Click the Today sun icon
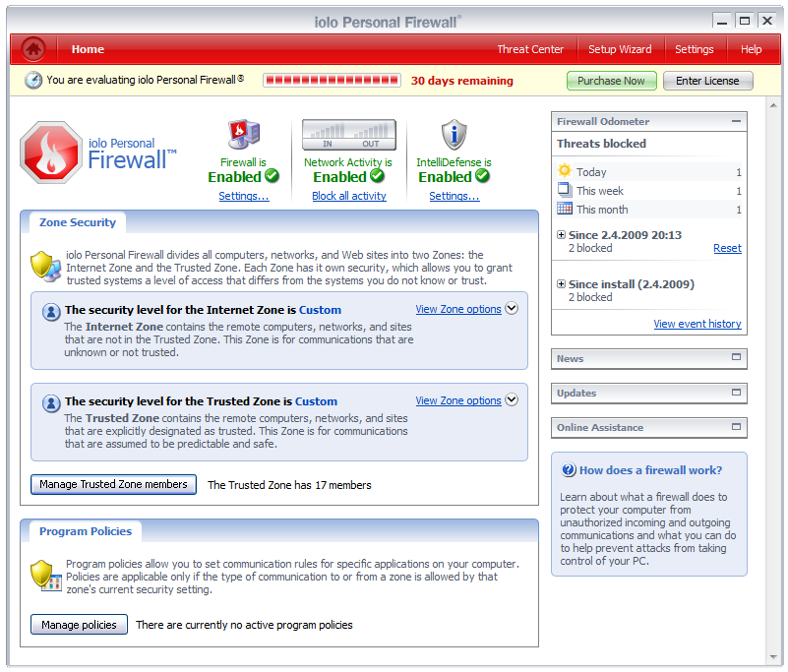This screenshot has height=672, width=788. pos(565,170)
